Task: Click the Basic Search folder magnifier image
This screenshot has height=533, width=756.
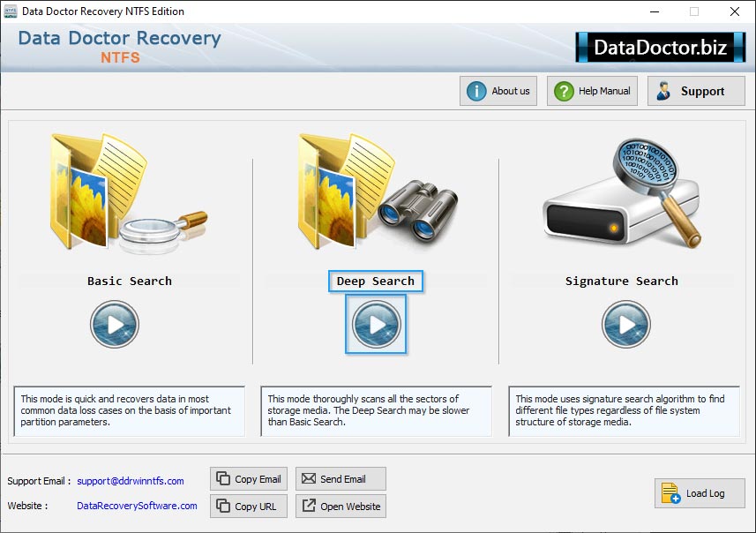Action: (129, 192)
